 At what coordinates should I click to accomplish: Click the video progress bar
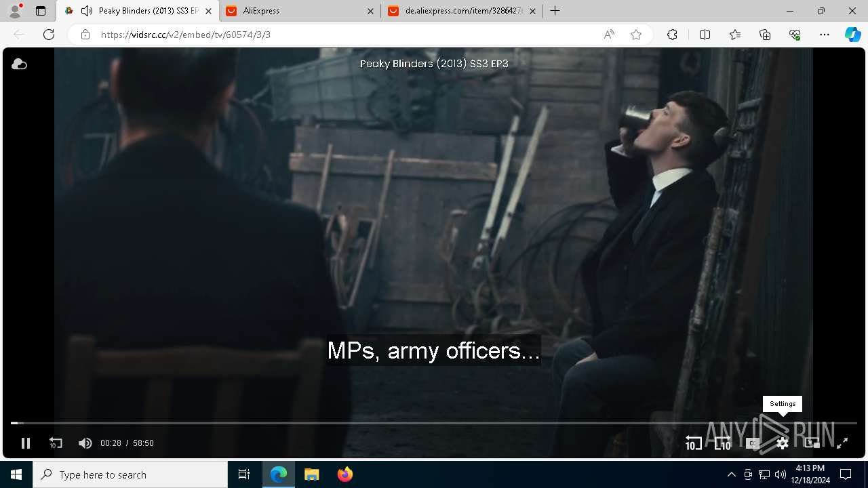coord(434,423)
